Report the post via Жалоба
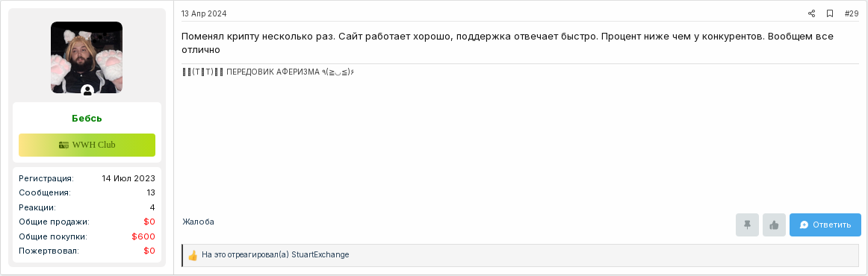The width and height of the screenshot is (868, 276). [198, 222]
